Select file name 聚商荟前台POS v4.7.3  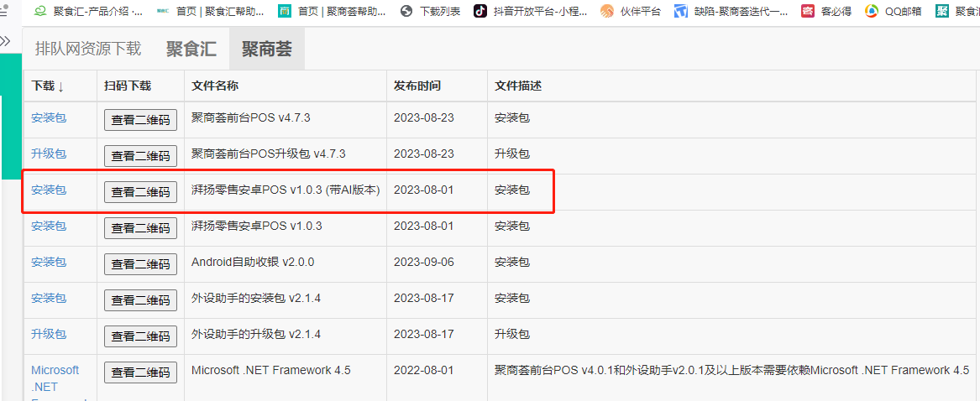(250, 117)
